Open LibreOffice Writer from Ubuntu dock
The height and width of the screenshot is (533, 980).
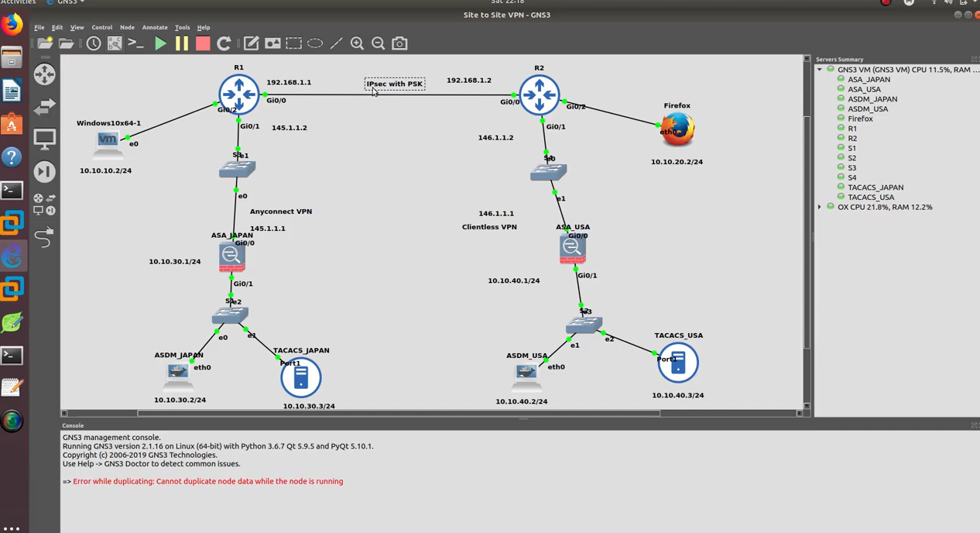click(12, 91)
